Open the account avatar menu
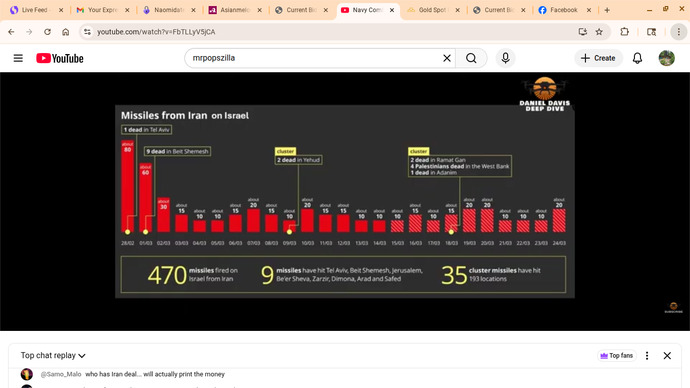Viewport: 690px width, 388px height. [x=666, y=58]
